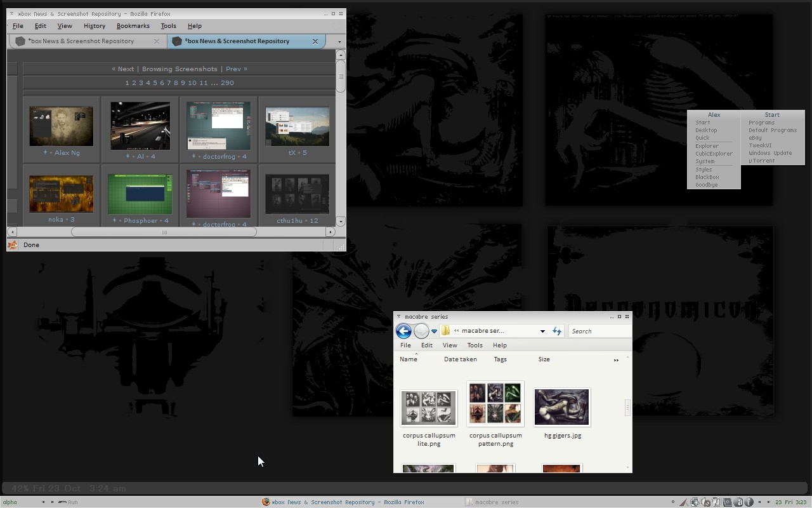The width and height of the screenshot is (812, 508).
Task: Open explorer File menu
Action: click(x=405, y=345)
